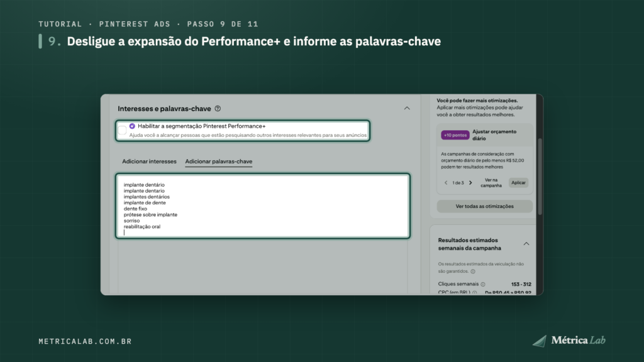
Task: Select the Adicionar palavras-chave tab
Action: tap(218, 162)
